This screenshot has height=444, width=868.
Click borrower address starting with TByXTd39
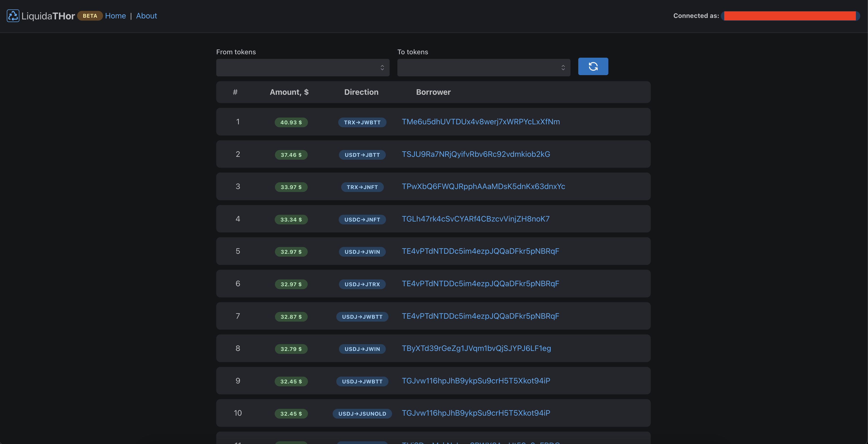476,348
